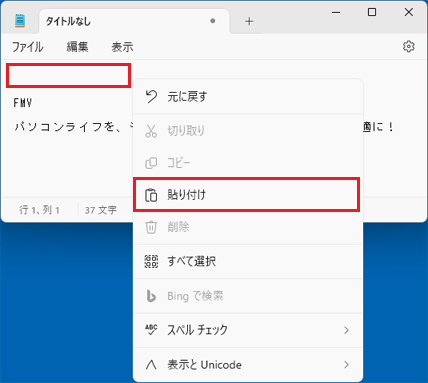Click 37 文字 count in status bar
428x383 pixels.
[101, 210]
